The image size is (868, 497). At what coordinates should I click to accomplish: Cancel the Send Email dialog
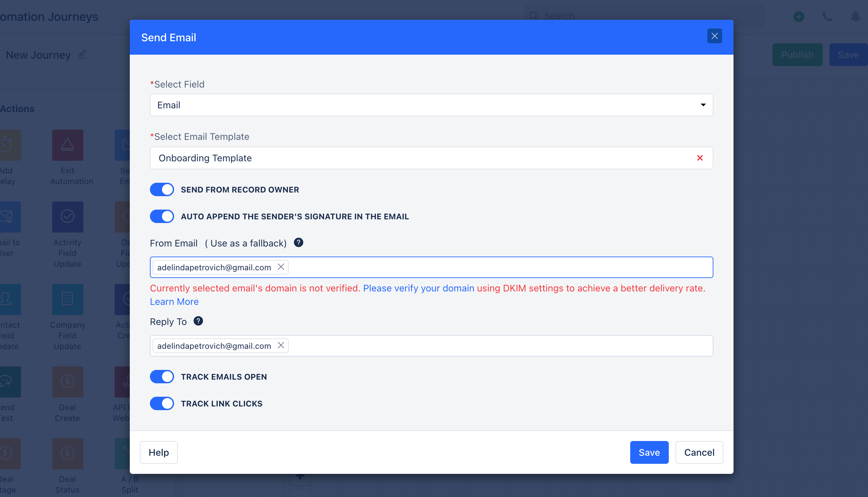coord(699,452)
